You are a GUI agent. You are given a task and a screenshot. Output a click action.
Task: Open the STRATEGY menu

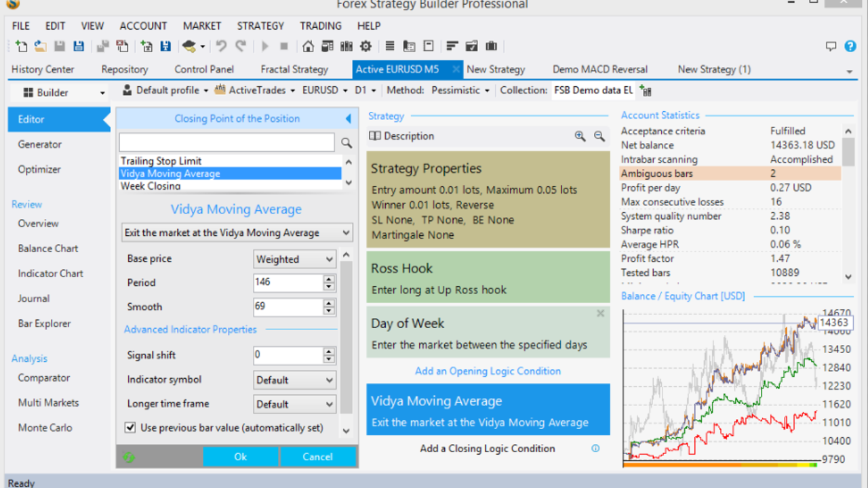[260, 26]
